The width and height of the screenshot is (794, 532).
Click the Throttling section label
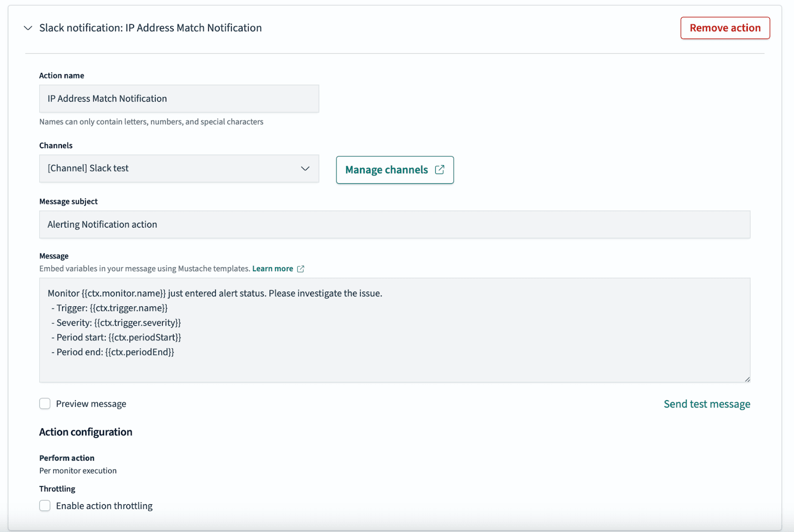pos(57,488)
